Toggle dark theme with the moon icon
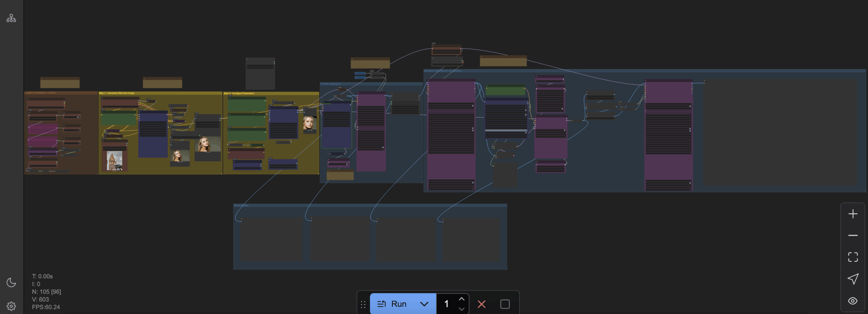Image resolution: width=868 pixels, height=314 pixels. tap(11, 282)
